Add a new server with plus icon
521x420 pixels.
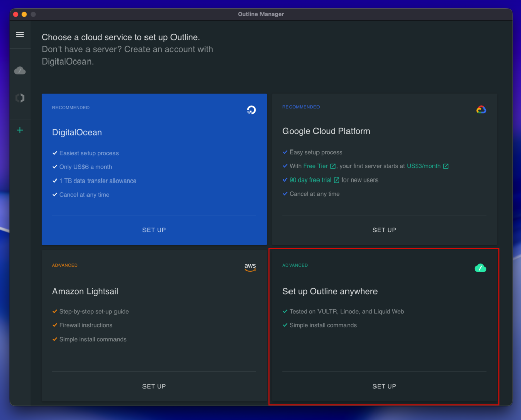(20, 130)
